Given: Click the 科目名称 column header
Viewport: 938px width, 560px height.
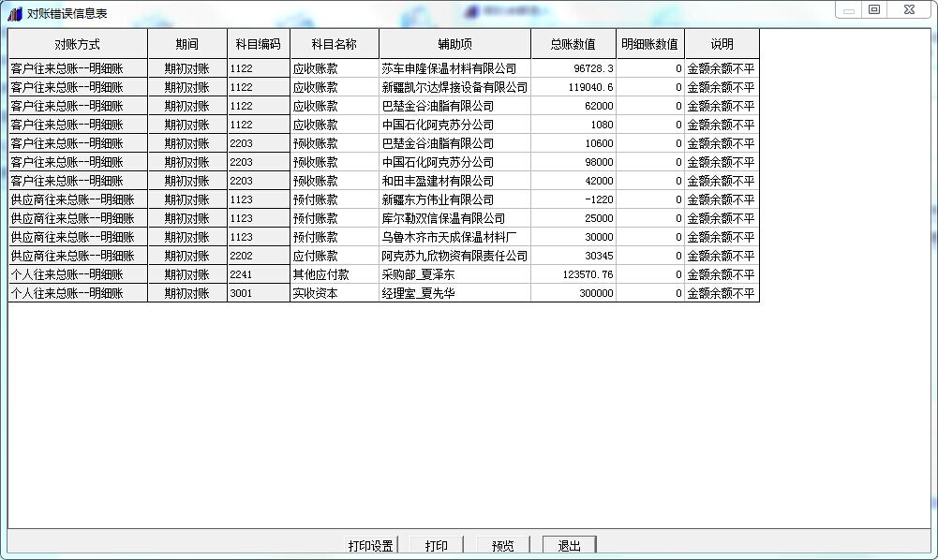Looking at the screenshot, I should tap(335, 44).
